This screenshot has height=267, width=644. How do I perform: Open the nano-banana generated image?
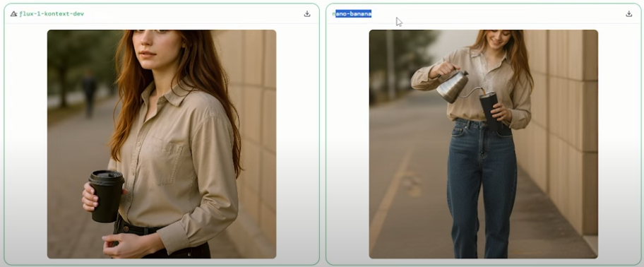484,144
